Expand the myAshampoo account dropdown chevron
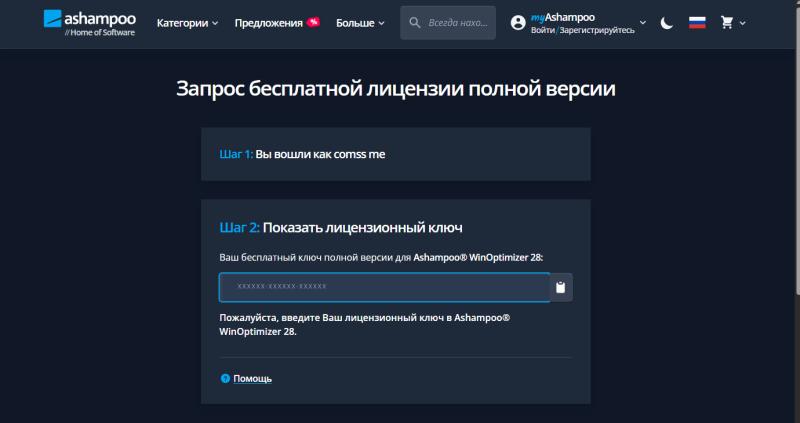This screenshot has height=423, width=800. (x=643, y=23)
